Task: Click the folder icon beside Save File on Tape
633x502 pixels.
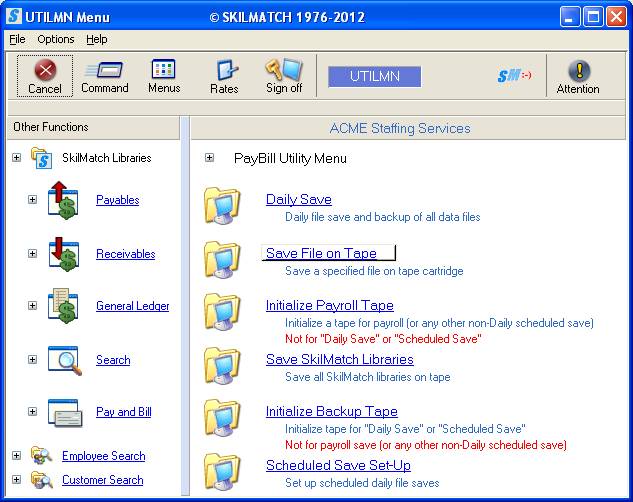Action: [222, 259]
